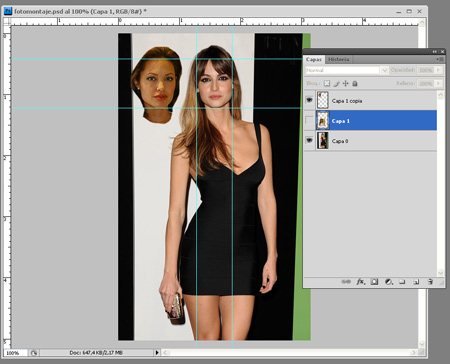Click canvas horizontal scroll left arrow
The height and width of the screenshot is (364, 450).
pos(166,352)
